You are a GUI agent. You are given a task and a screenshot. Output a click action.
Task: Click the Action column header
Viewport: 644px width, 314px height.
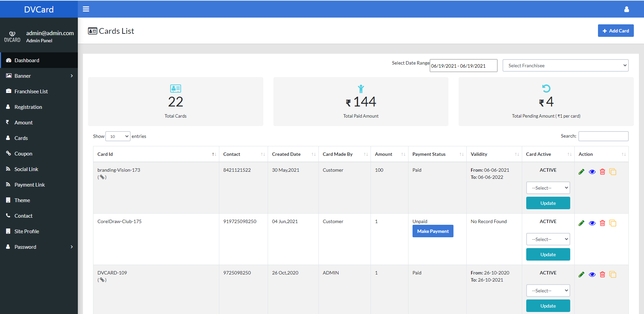(601, 154)
